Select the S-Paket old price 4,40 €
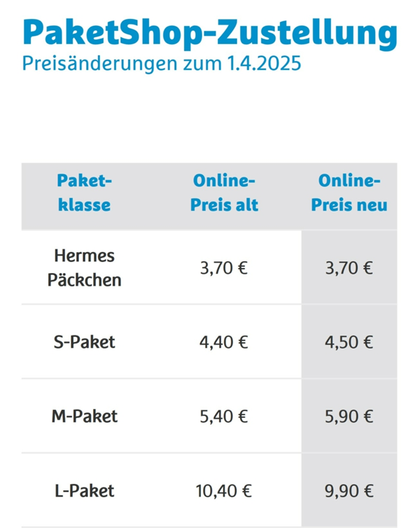The height and width of the screenshot is (528, 420). (224, 342)
